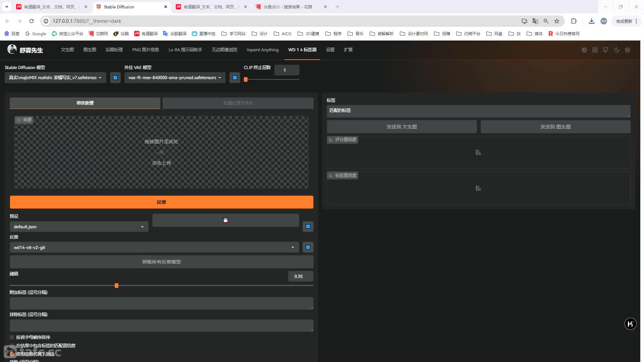Click the CLIP 终止层数 number box
Viewport: 644px width, 362px height.
[x=287, y=70]
